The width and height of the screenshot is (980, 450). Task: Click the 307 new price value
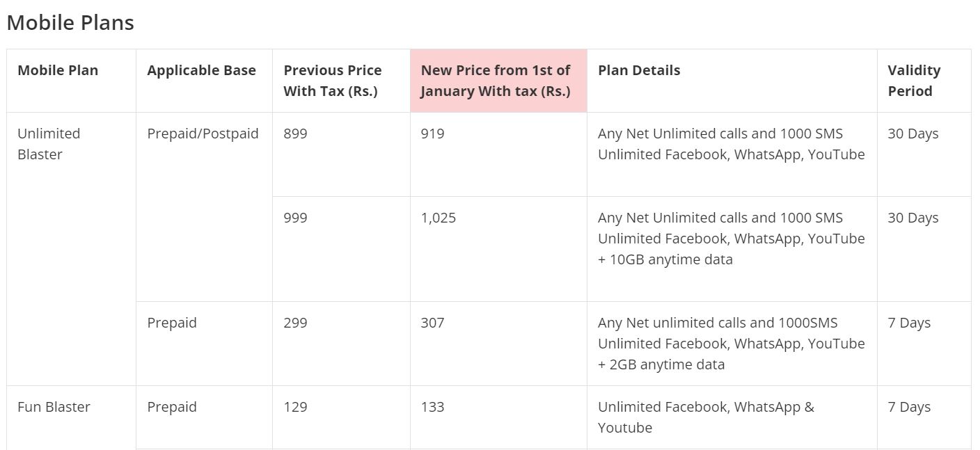pyautogui.click(x=432, y=323)
